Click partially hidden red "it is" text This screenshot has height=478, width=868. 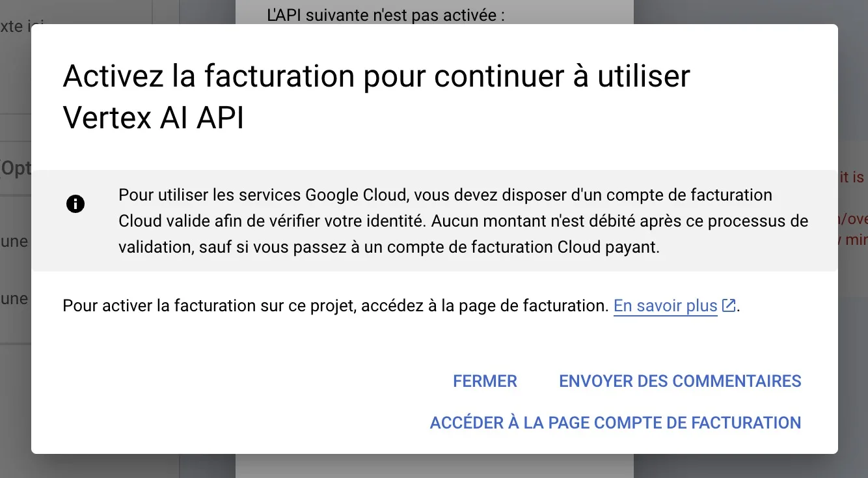(x=852, y=177)
